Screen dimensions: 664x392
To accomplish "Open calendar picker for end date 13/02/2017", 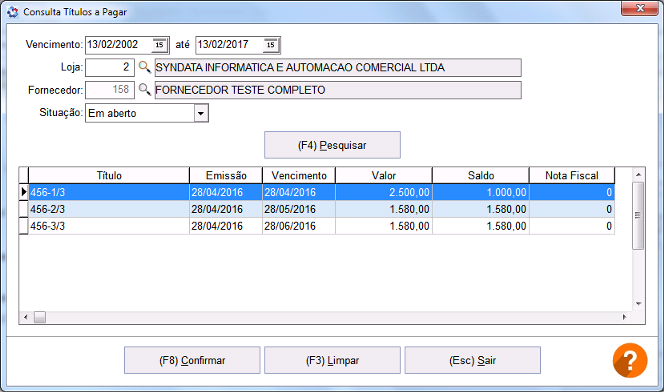I will 271,45.
